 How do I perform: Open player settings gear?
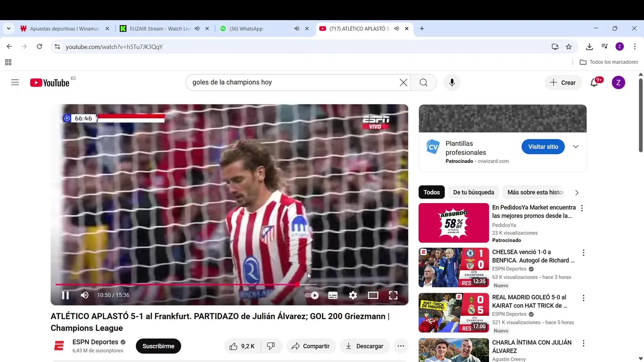point(353,295)
